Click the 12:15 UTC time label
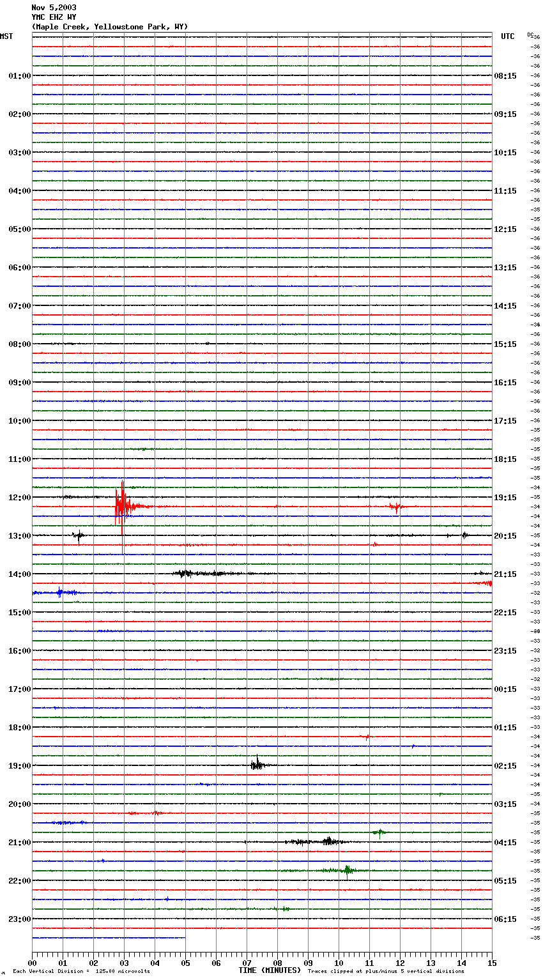Screen dimensions: 543x980 (505, 229)
